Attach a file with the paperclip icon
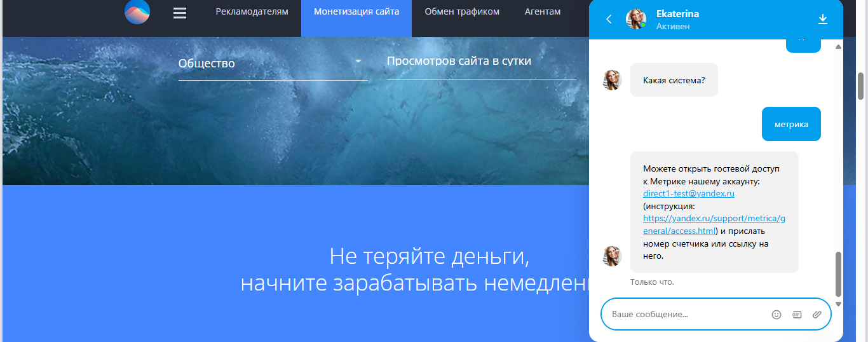868x342 pixels. pos(817,314)
